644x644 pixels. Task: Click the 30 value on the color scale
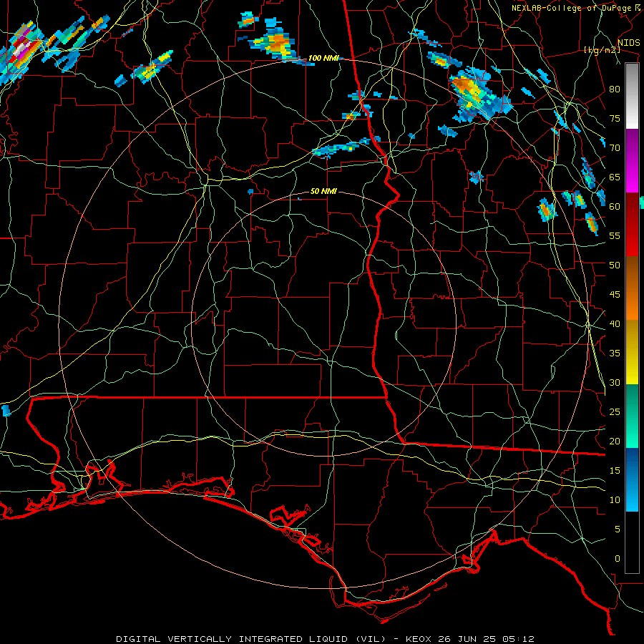pos(615,382)
